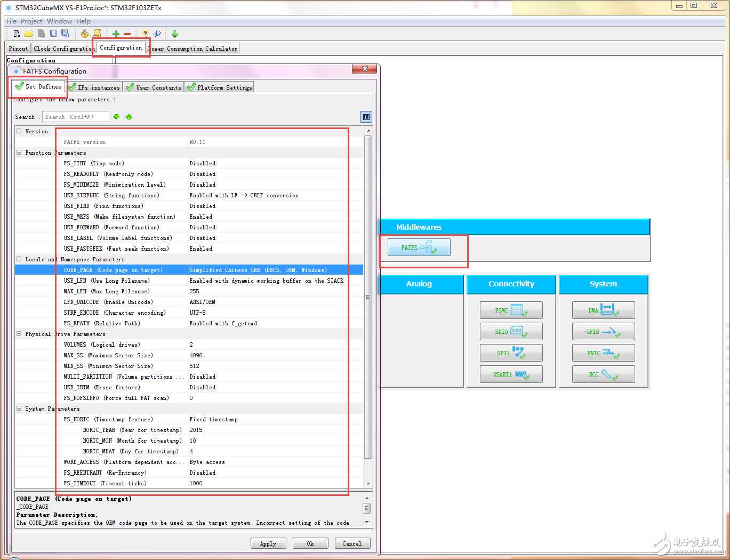Viewport: 730px width, 560px height.
Task: Open the Platform Settings tab
Action: [219, 87]
